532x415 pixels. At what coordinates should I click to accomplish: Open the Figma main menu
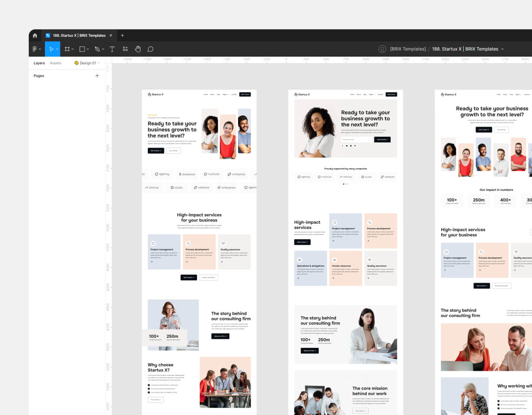click(36, 49)
